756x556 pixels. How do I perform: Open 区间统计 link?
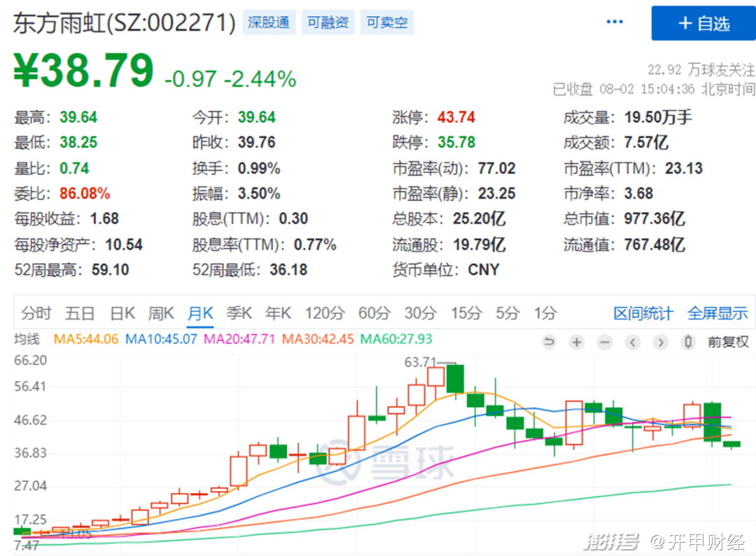(x=643, y=313)
